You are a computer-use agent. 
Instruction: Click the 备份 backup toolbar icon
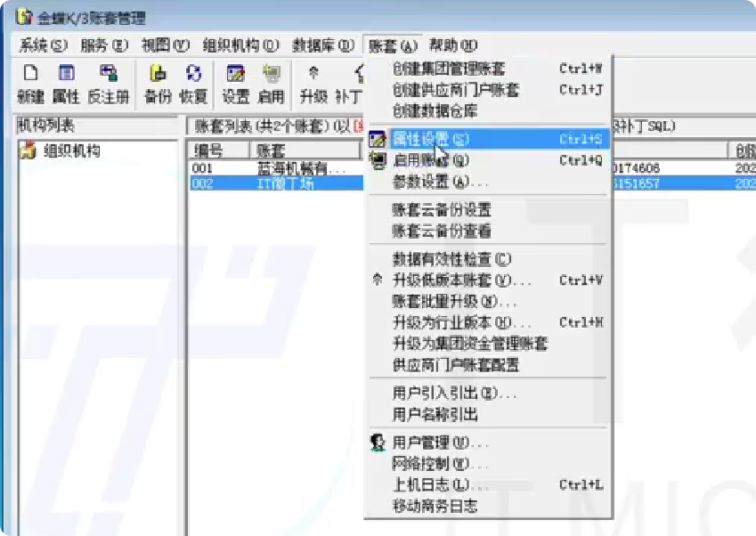coord(158,84)
